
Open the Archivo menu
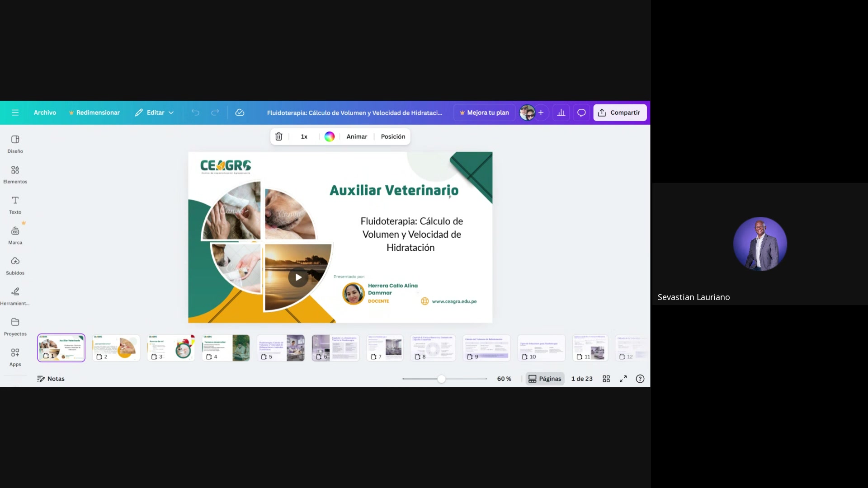click(x=45, y=113)
